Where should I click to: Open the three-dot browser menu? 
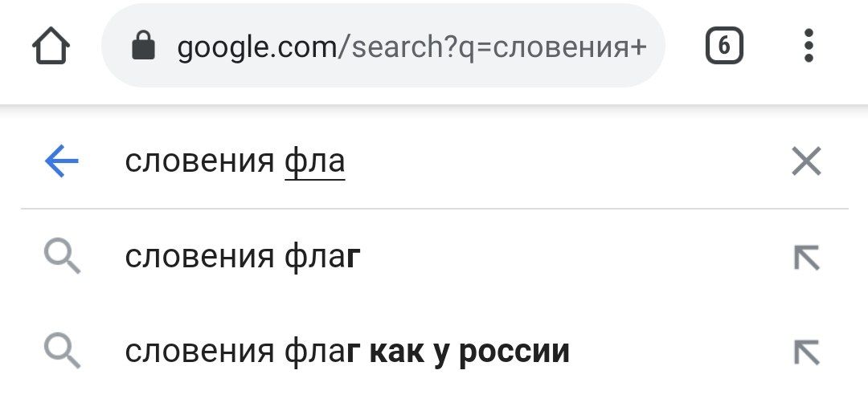pyautogui.click(x=809, y=46)
